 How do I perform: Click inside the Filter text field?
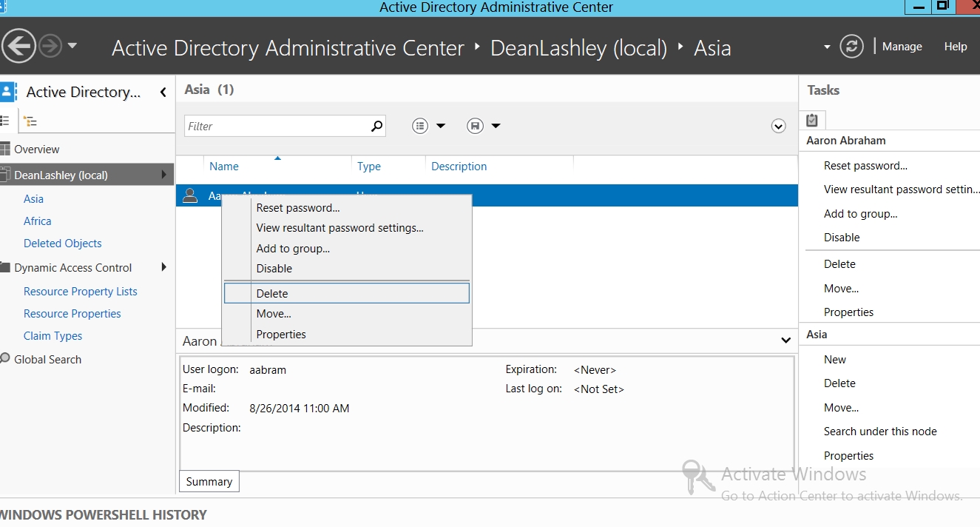click(x=275, y=127)
